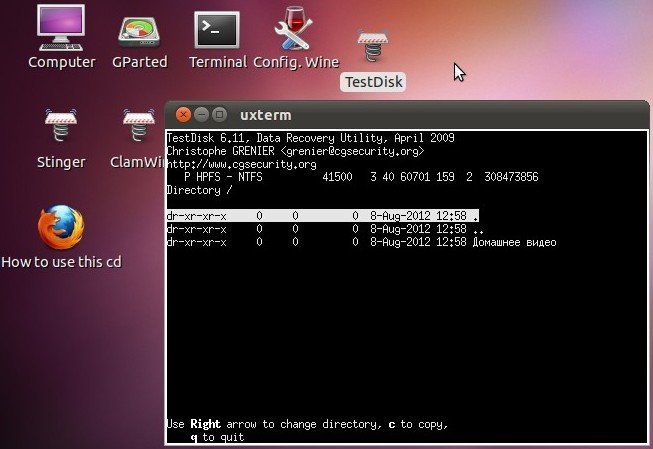Screen dimensions: 653x449
Task: Maximize the uxterm window
Action: tap(219, 115)
